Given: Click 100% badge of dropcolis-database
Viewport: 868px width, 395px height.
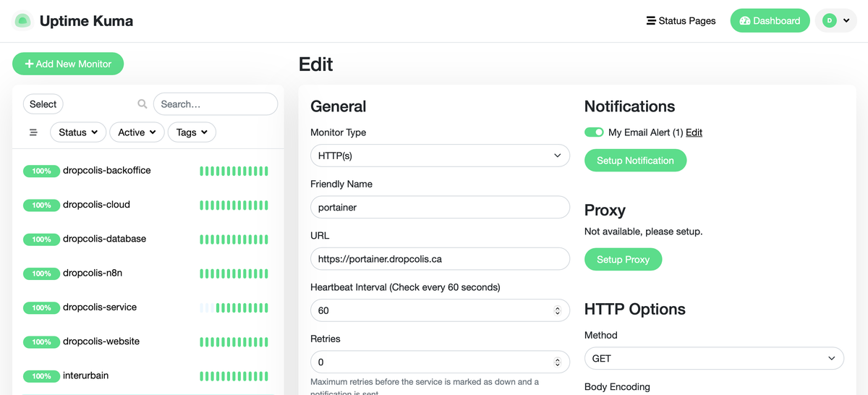Looking at the screenshot, I should [42, 239].
